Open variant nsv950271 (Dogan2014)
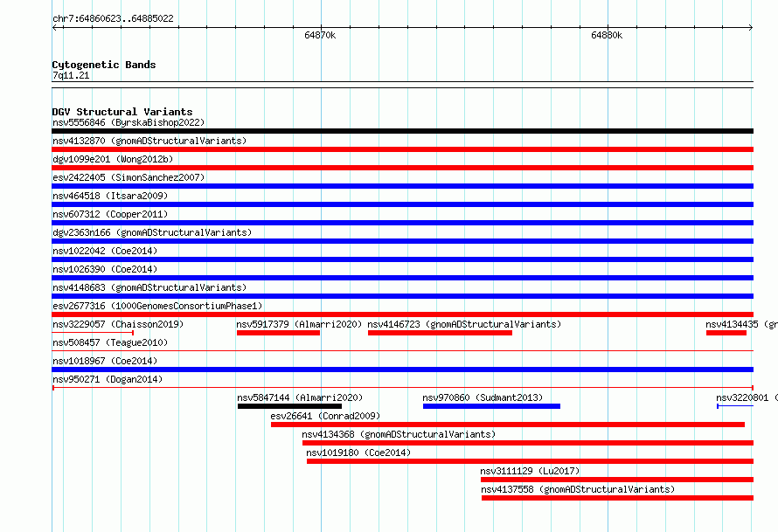This screenshot has width=778, height=532. click(108, 379)
